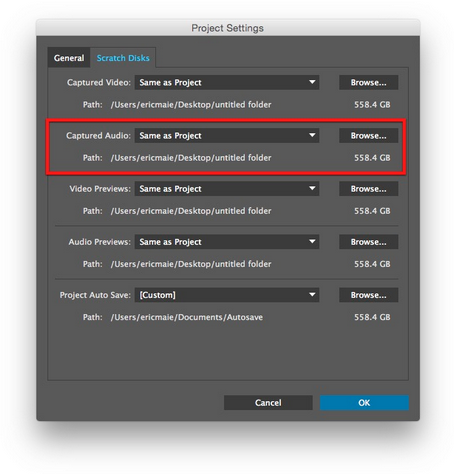
Task: Click the Project Auto Save 558.4 GB value
Action: tap(372, 317)
